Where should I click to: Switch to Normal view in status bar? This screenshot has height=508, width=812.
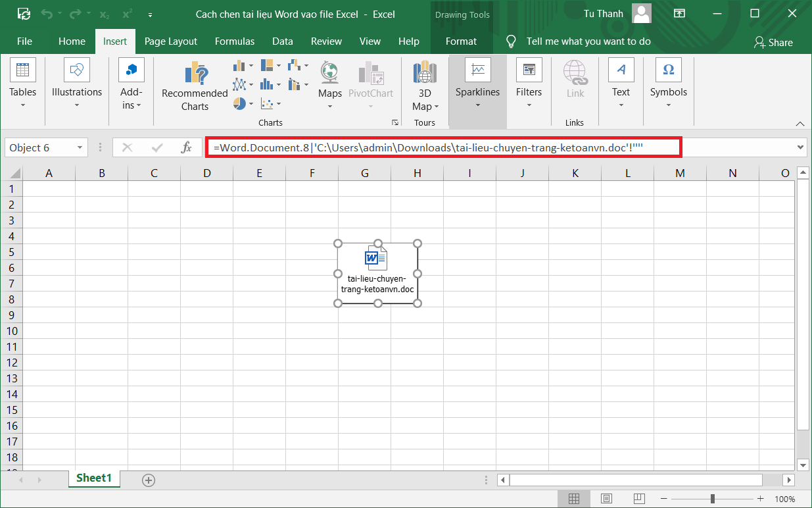click(x=573, y=499)
